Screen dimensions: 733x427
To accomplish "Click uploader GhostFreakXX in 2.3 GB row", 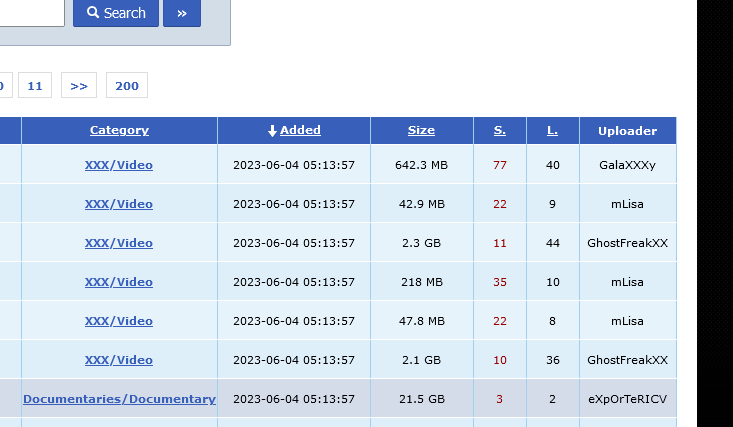I will click(x=627, y=243).
